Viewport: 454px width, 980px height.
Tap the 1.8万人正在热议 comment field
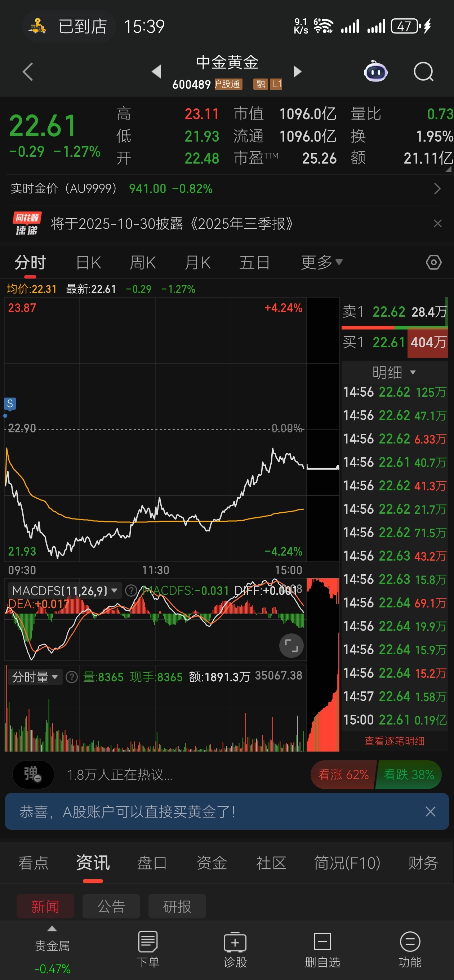(x=120, y=775)
